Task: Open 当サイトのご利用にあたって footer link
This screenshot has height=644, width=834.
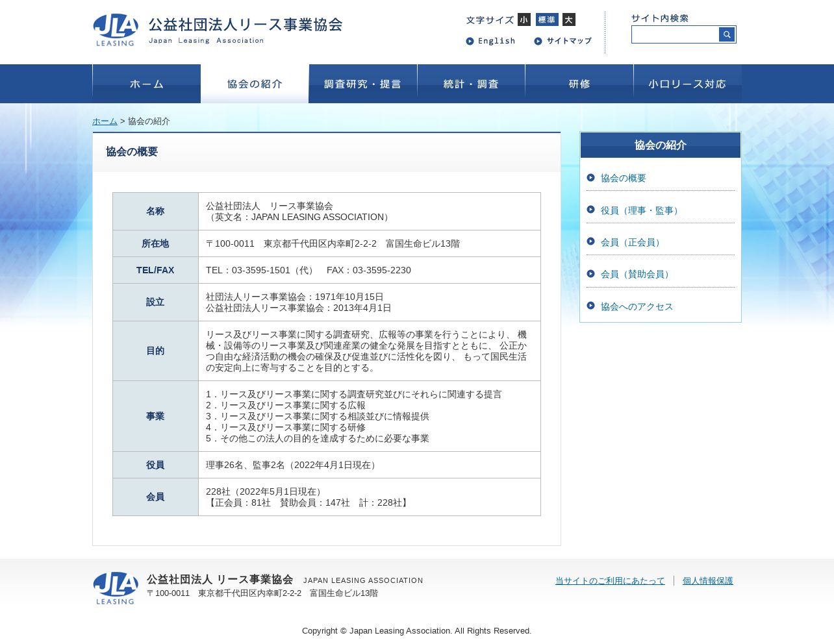Action: (610, 581)
